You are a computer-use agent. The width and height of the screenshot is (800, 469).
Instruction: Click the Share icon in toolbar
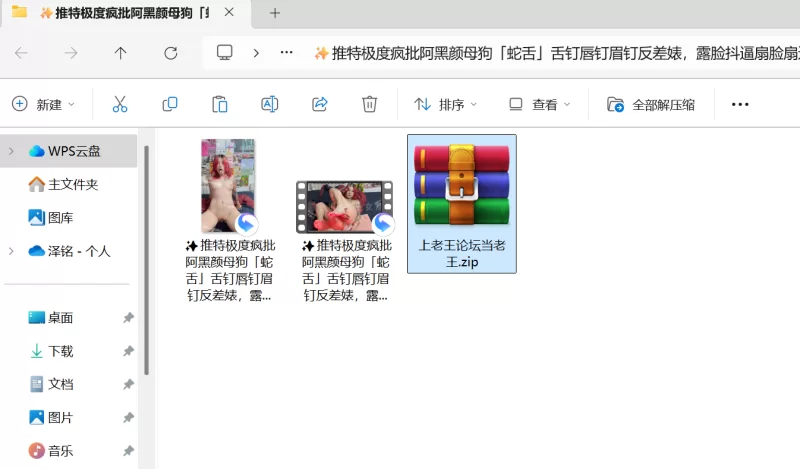point(320,104)
